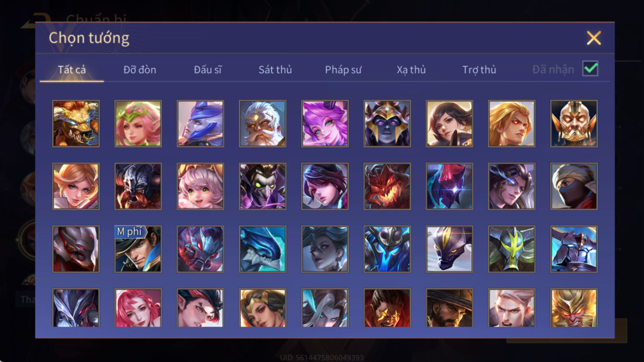Select the red lava demon hero
This screenshot has width=644, height=362.
(387, 186)
